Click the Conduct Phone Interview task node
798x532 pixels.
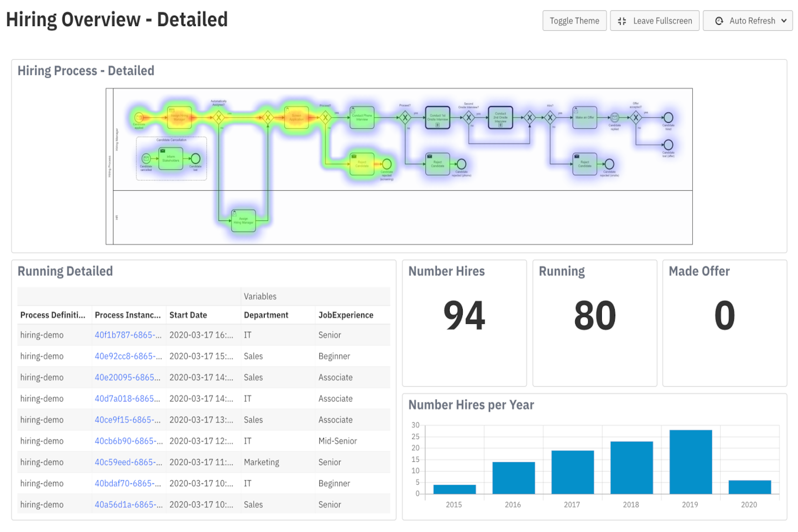tap(361, 118)
